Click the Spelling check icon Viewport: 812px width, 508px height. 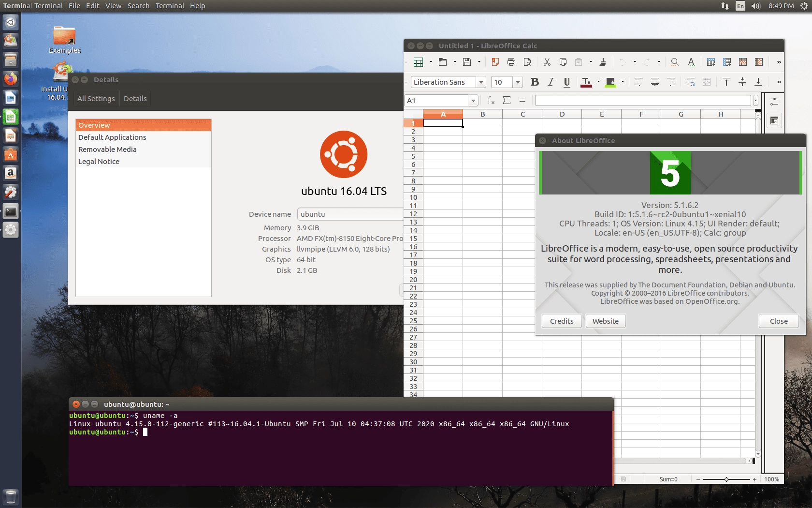click(691, 62)
